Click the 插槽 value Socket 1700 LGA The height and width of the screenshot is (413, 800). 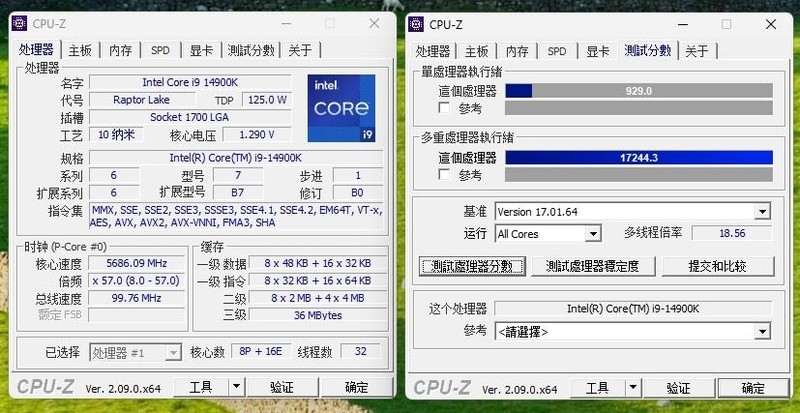(190, 117)
